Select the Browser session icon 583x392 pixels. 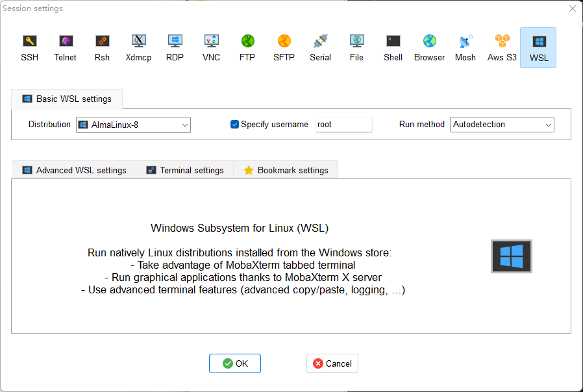pyautogui.click(x=429, y=47)
